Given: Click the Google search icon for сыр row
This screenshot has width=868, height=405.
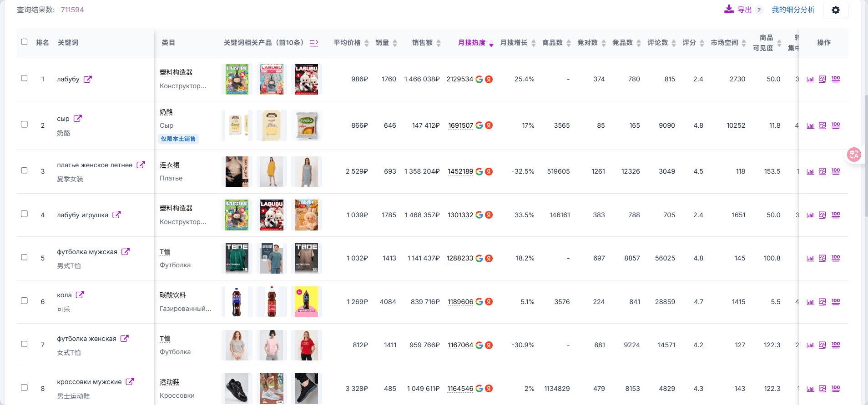Looking at the screenshot, I should coord(479,125).
